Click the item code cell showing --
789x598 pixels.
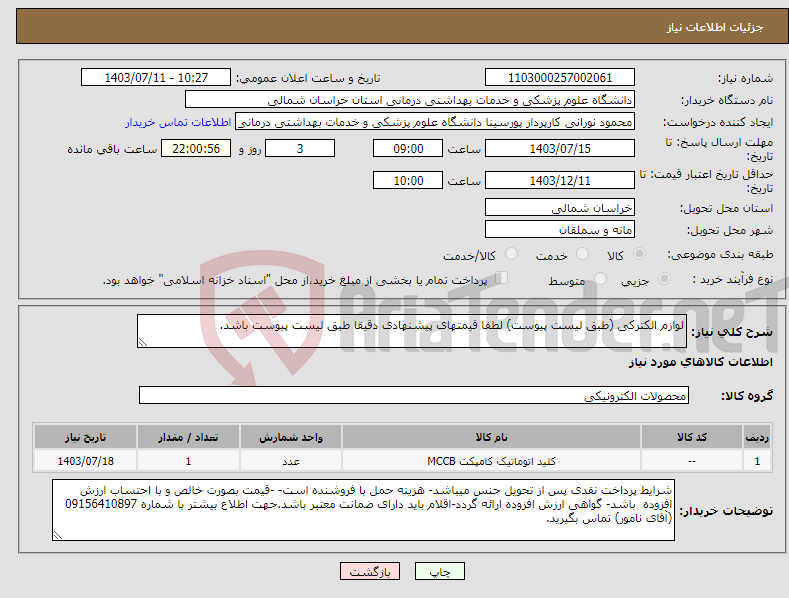(692, 461)
